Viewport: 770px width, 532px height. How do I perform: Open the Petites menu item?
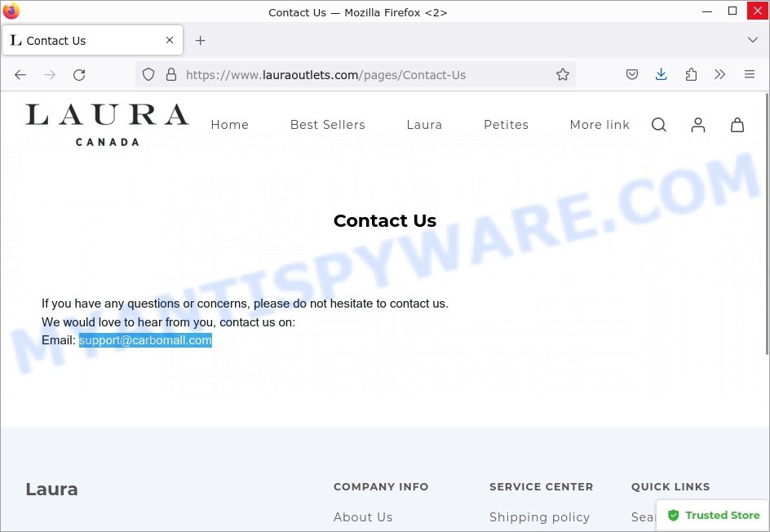click(x=506, y=125)
